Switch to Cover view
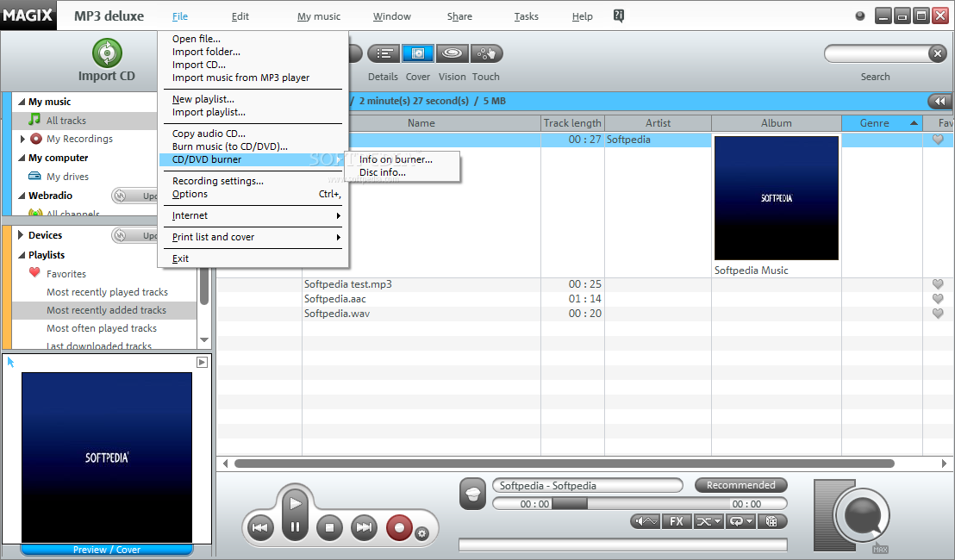The image size is (955, 560). click(418, 53)
